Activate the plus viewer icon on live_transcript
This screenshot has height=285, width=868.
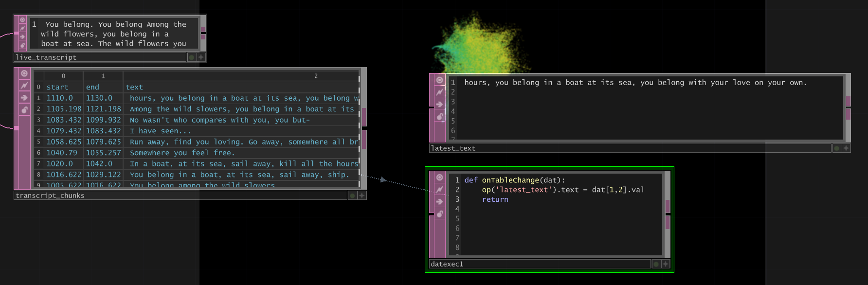click(201, 57)
